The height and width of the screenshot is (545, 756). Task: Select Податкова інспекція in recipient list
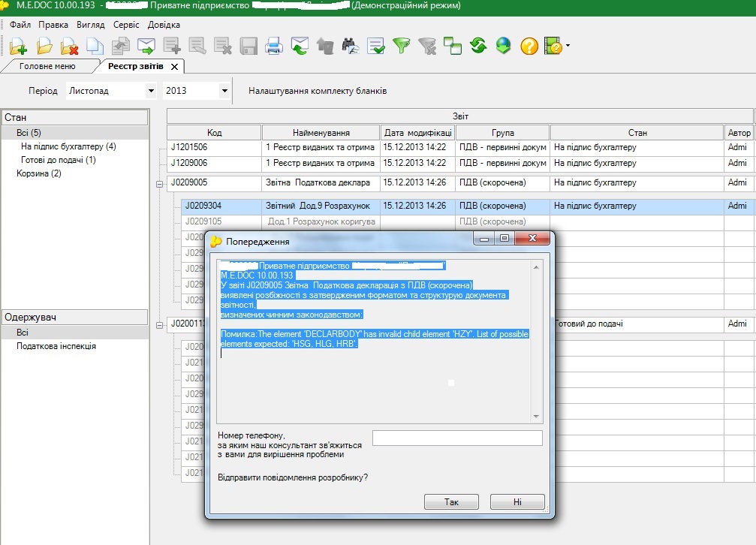(x=56, y=346)
